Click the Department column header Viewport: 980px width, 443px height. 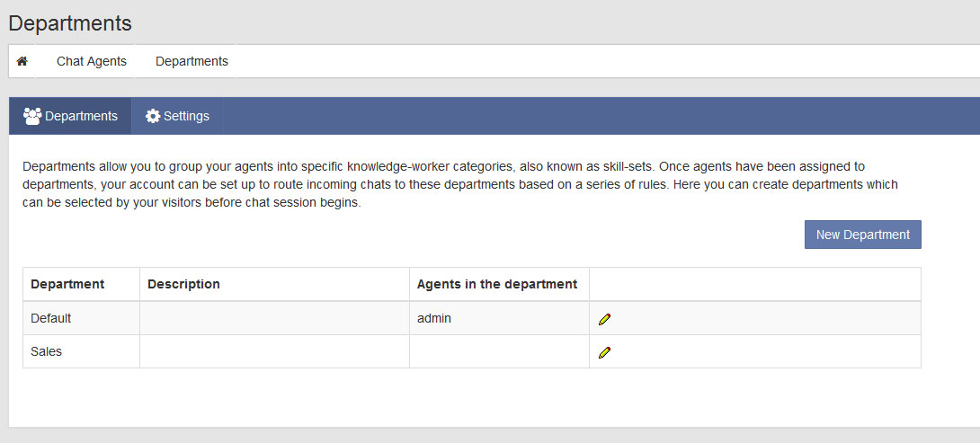click(x=67, y=284)
